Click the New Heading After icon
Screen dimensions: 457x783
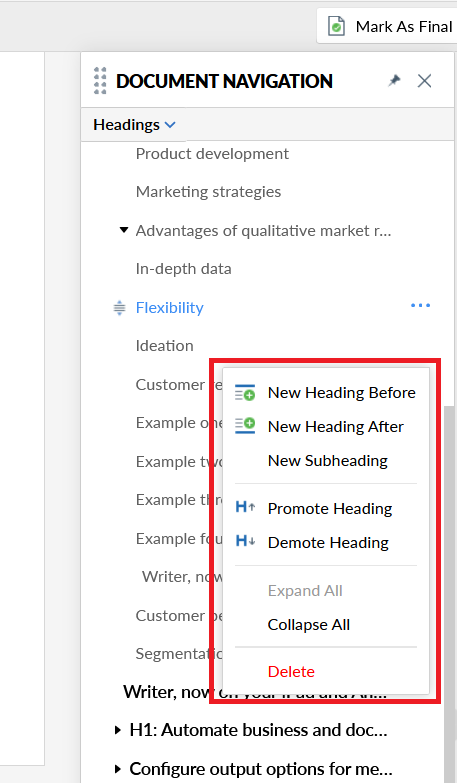(x=245, y=426)
